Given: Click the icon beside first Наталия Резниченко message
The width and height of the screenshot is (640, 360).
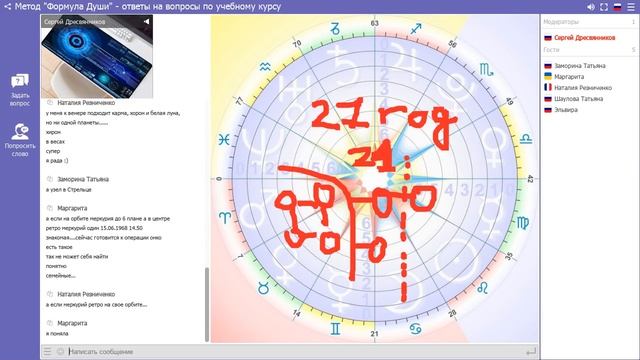Looking at the screenshot, I should tap(50, 103).
